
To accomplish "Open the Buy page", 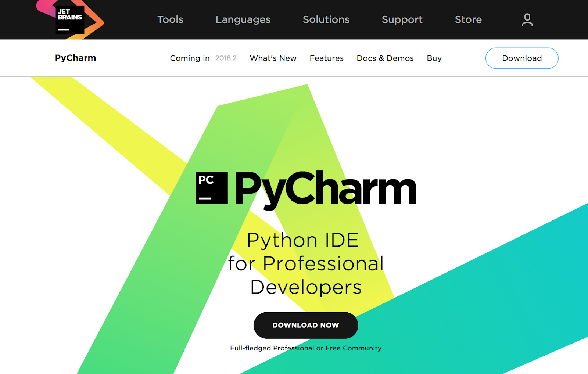I will (x=434, y=58).
